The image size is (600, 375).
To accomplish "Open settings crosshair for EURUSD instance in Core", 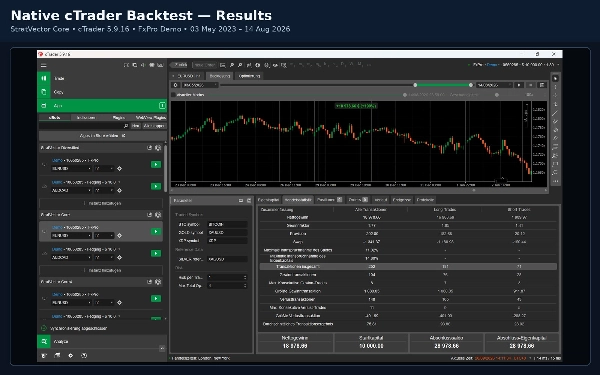I will pyautogui.click(x=119, y=235).
